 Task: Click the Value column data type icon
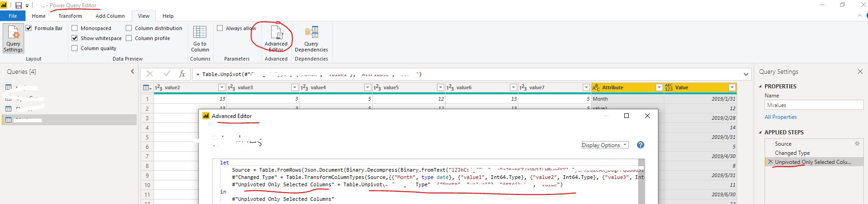pos(669,87)
